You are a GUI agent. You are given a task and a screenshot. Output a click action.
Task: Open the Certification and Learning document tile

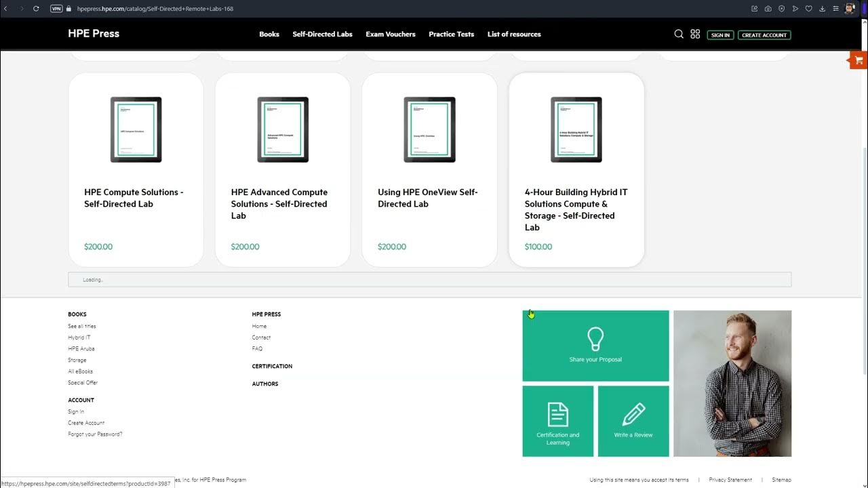click(x=558, y=421)
